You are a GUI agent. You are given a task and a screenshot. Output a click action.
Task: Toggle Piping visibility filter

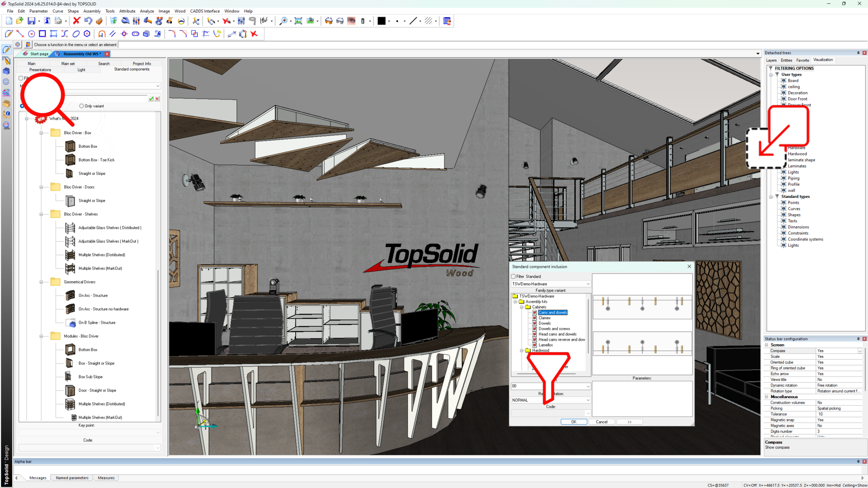pos(783,178)
